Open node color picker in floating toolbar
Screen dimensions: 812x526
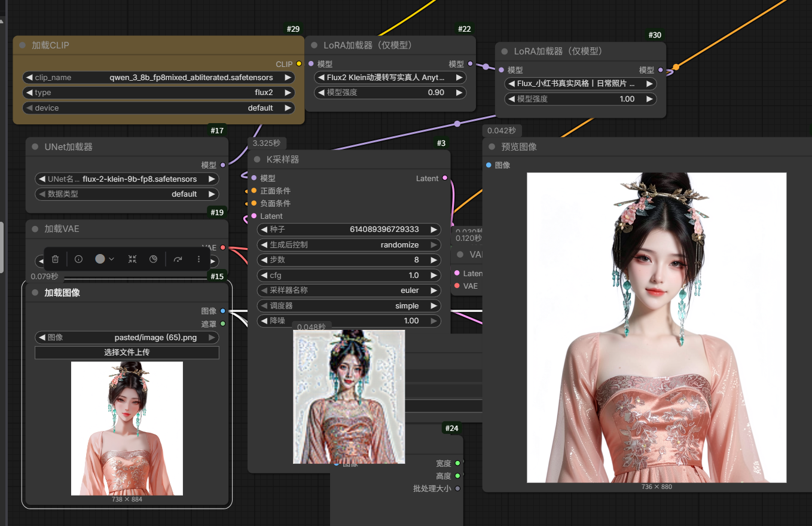coord(104,259)
